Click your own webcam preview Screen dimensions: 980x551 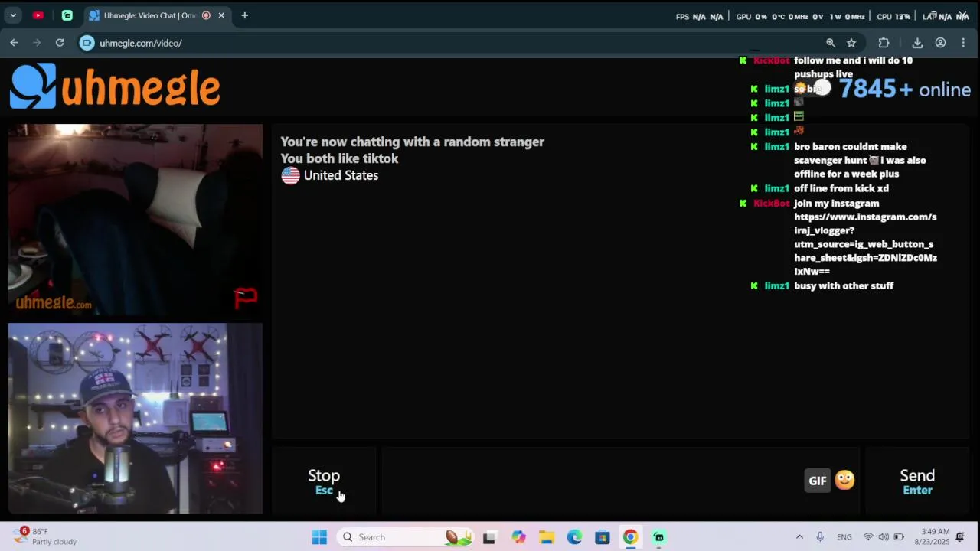tap(136, 419)
